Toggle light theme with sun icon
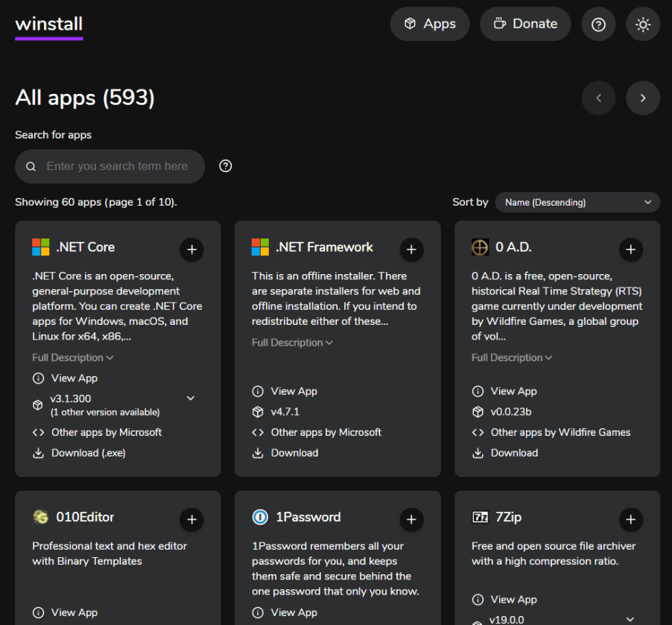This screenshot has width=672, height=625. click(643, 24)
